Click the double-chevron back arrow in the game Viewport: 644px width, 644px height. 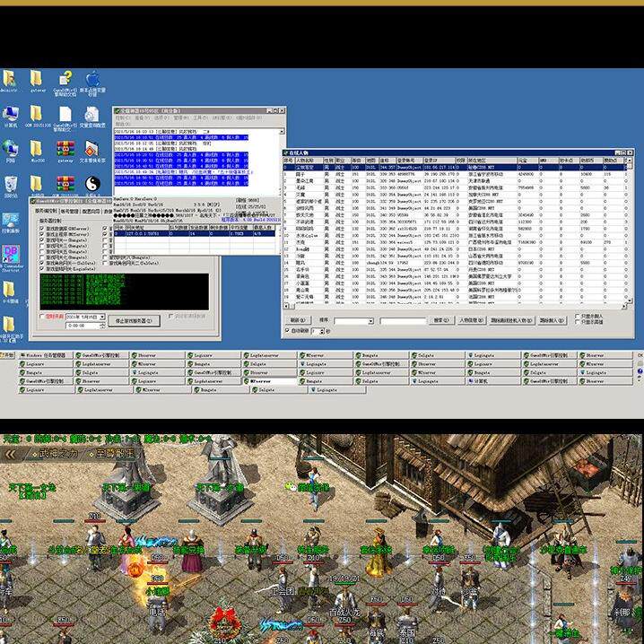tap(10, 454)
